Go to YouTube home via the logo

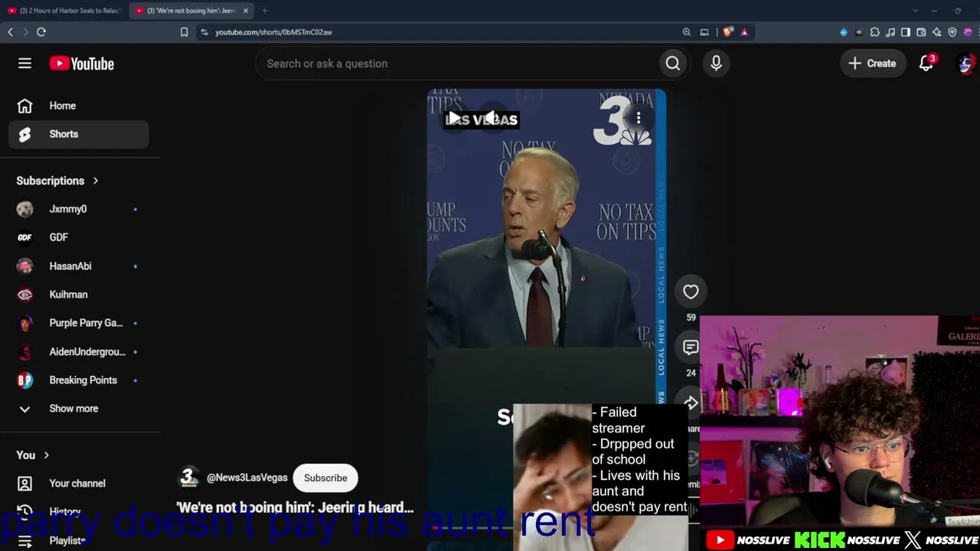(x=82, y=64)
